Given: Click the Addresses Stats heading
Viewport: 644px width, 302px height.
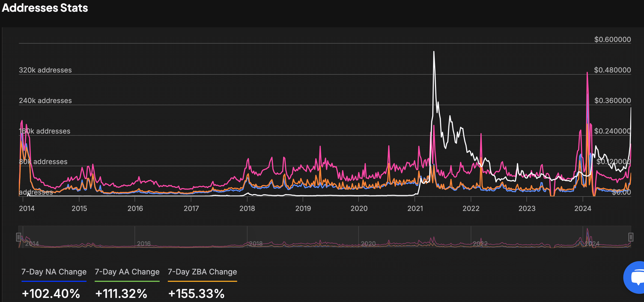Looking at the screenshot, I should click(45, 8).
